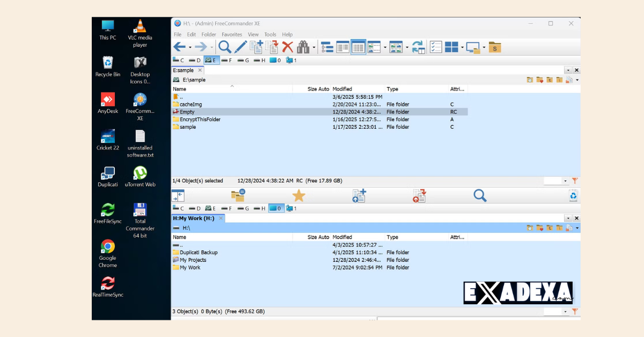Click the binoculars icon in toolbar

[303, 47]
